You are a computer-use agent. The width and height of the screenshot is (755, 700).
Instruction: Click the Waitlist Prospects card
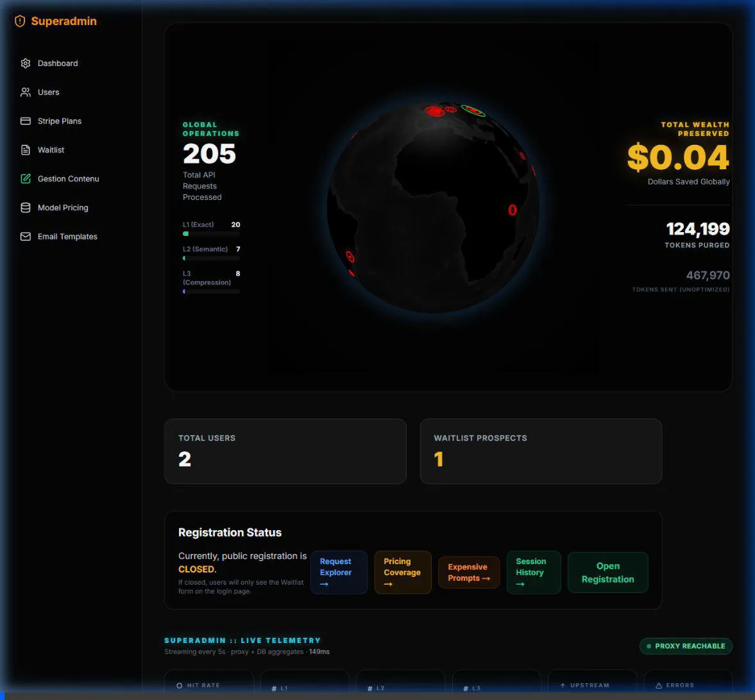[541, 451]
